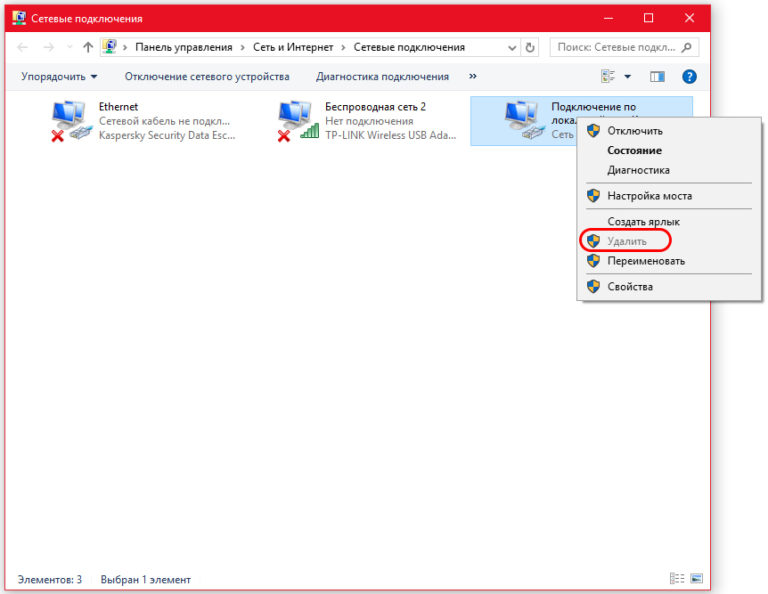Click the Ethernet network adapter icon

[70, 121]
